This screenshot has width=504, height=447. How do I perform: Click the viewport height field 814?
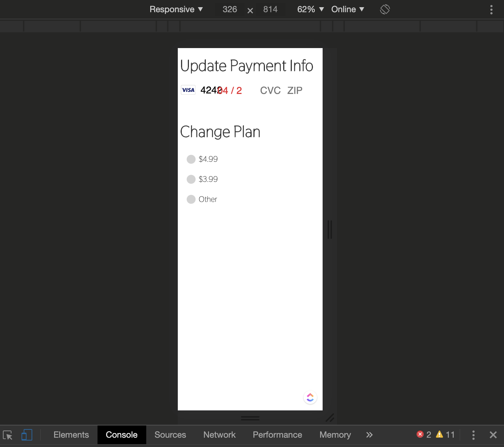270,9
